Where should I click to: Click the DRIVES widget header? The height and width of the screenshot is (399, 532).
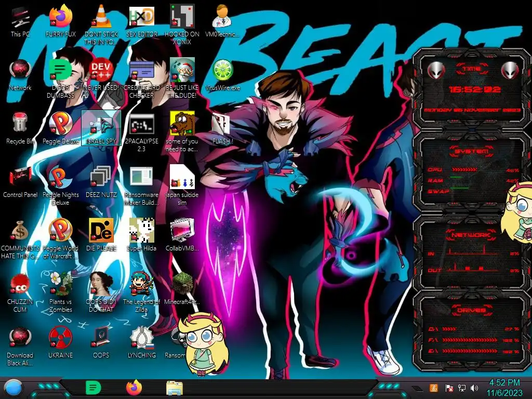tap(472, 310)
